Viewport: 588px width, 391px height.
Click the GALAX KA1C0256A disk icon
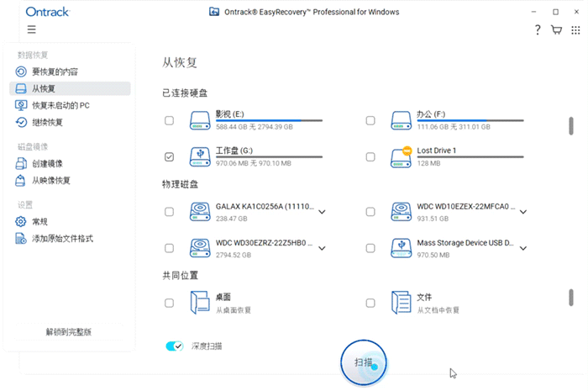tap(200, 212)
